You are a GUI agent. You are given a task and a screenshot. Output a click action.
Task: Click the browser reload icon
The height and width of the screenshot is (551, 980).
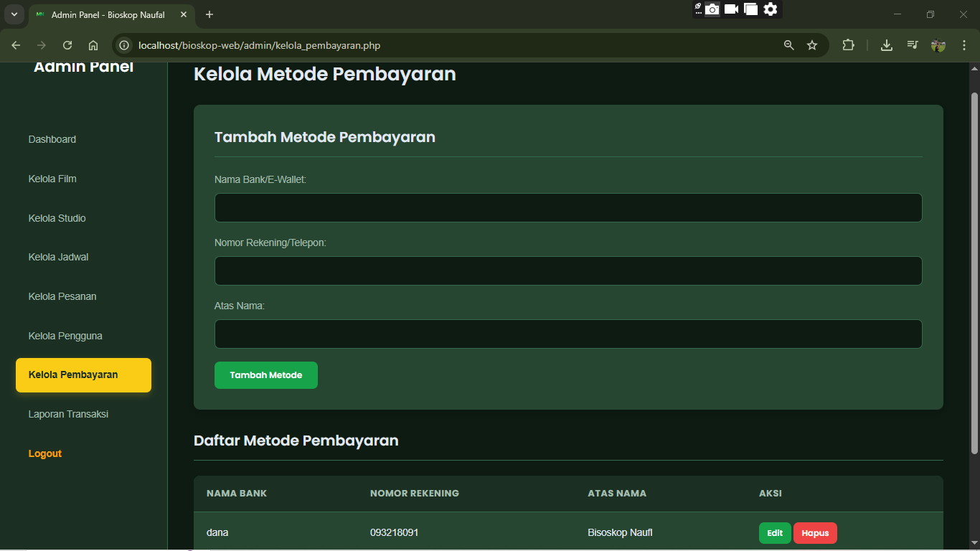click(x=67, y=45)
